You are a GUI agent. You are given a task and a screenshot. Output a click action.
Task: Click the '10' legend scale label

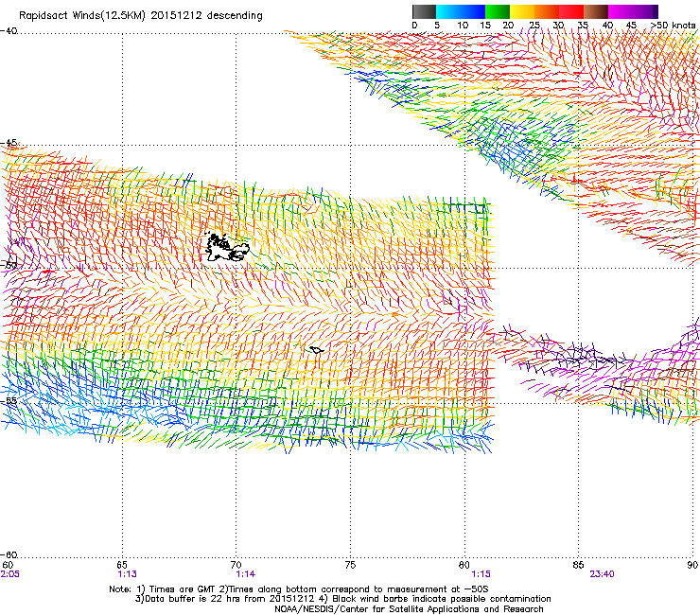[x=463, y=26]
